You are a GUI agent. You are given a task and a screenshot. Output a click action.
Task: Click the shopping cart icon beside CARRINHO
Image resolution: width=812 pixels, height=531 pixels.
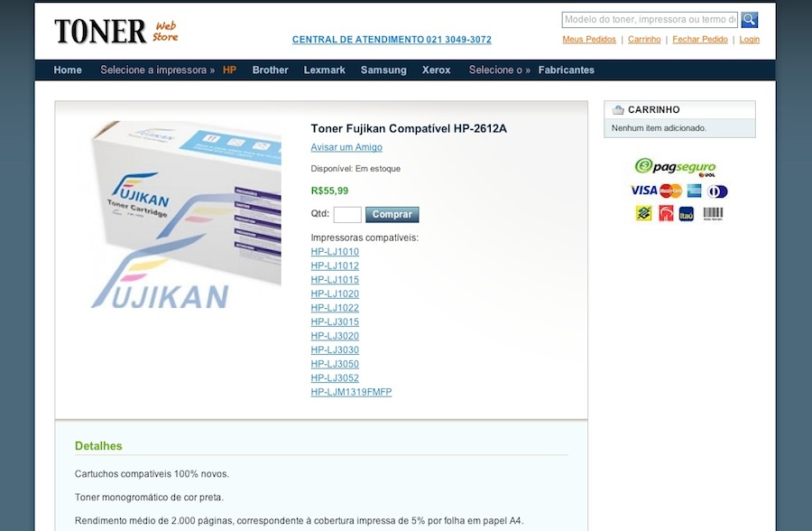[x=618, y=110]
